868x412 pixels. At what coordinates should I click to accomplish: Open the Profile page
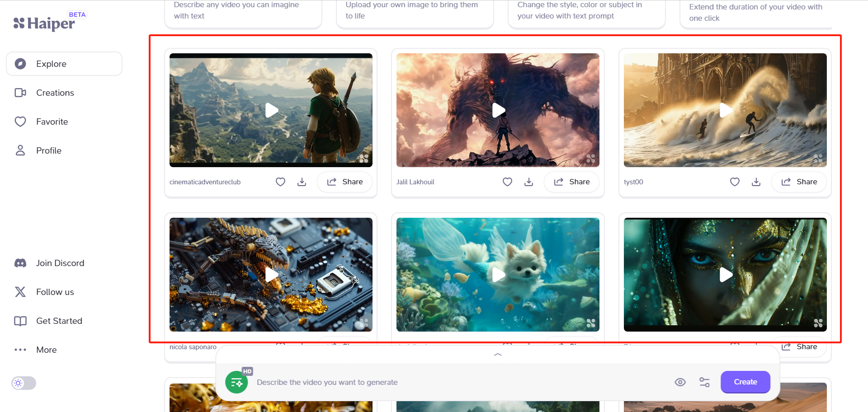coord(49,150)
